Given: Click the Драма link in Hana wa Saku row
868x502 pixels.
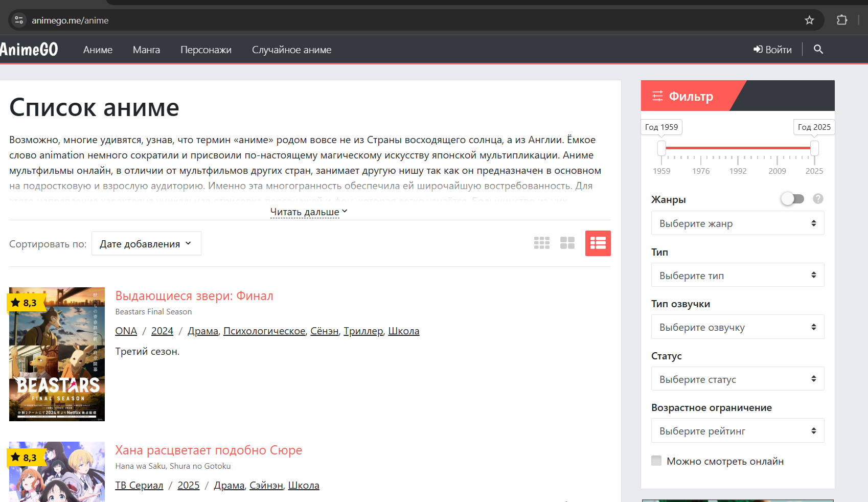Looking at the screenshot, I should pos(229,485).
